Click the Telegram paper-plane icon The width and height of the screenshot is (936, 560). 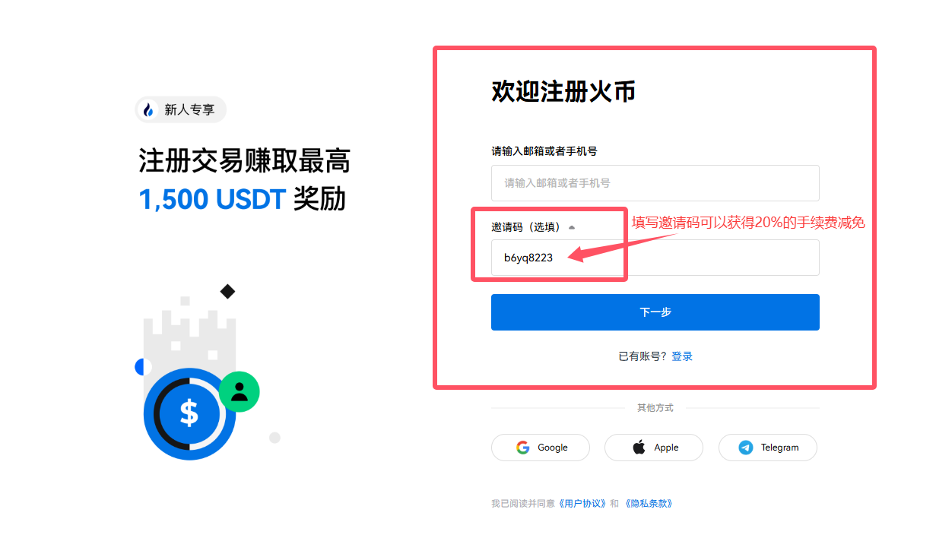(x=746, y=448)
